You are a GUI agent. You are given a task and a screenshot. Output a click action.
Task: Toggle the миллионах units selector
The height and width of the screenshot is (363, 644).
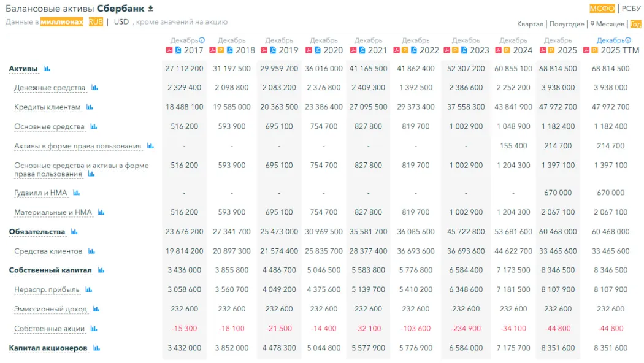coord(62,22)
